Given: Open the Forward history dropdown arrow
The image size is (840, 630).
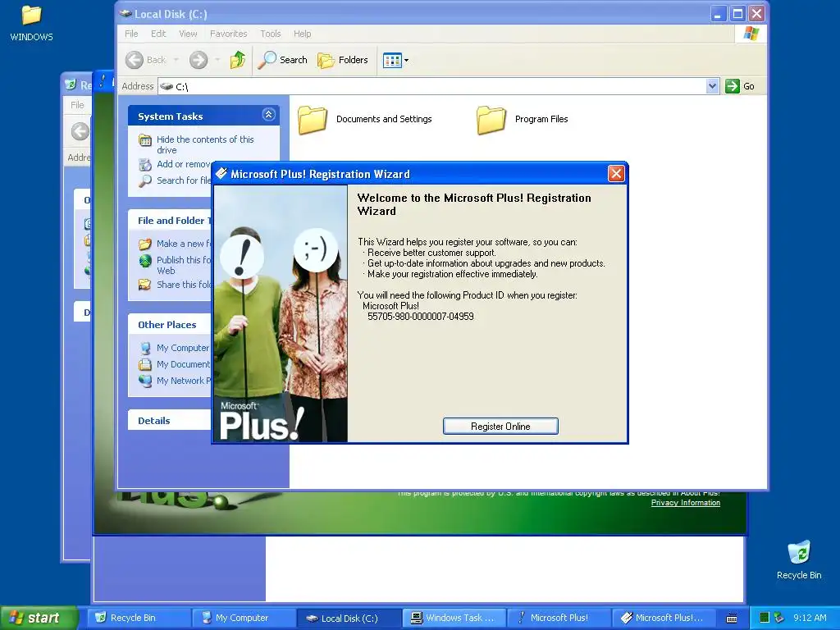Looking at the screenshot, I should (x=217, y=60).
